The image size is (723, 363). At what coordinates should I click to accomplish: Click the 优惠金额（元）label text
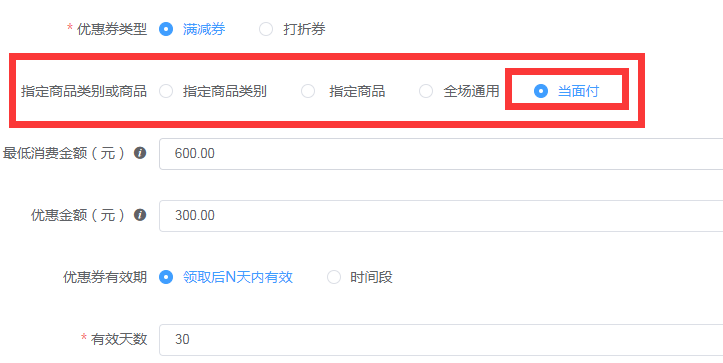pos(78,215)
